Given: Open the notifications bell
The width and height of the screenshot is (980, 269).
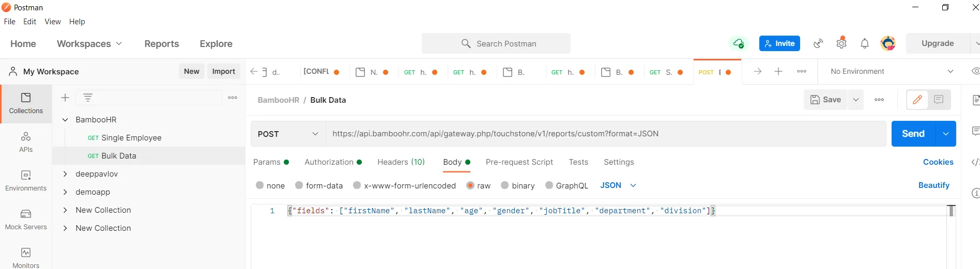Looking at the screenshot, I should click(x=865, y=43).
